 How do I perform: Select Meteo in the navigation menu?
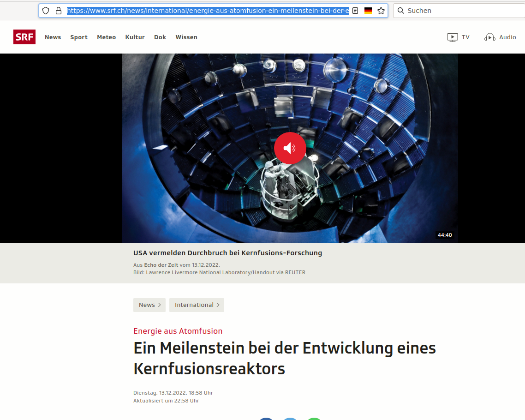point(107,37)
